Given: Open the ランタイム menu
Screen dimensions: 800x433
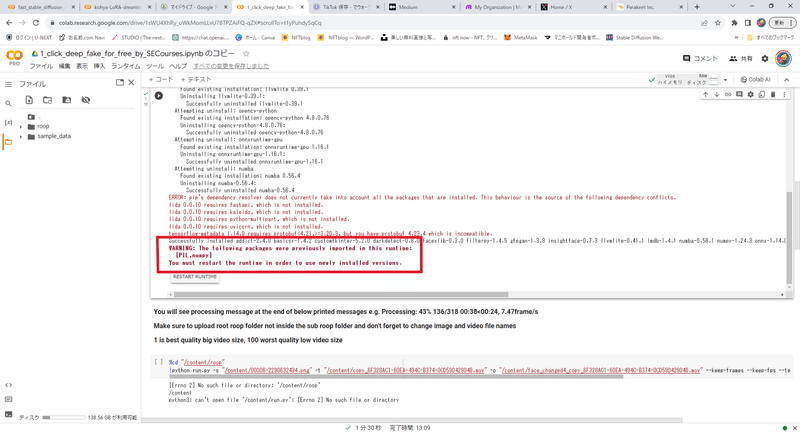Looking at the screenshot, I should 126,66.
